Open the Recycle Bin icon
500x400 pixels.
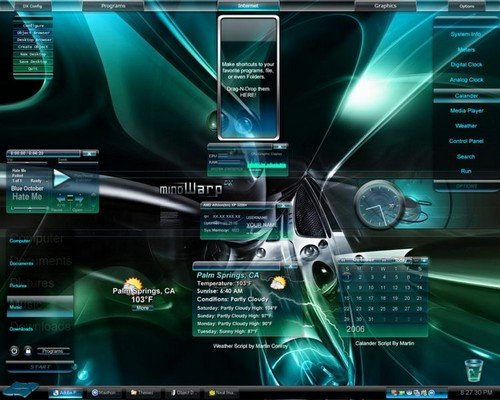point(474,370)
